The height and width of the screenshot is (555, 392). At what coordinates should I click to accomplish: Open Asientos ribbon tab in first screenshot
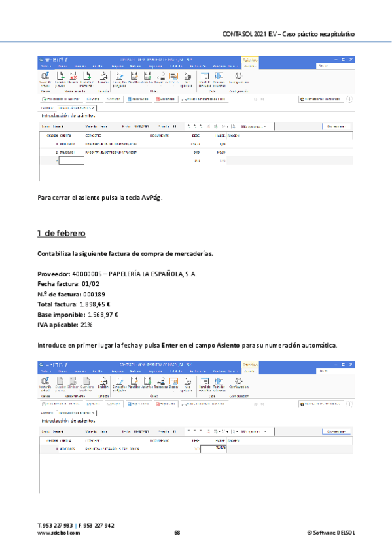pos(250,66)
